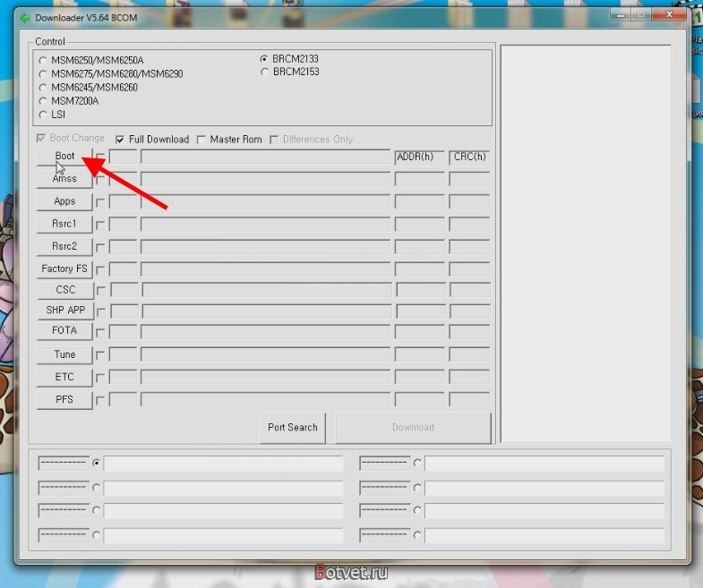This screenshot has height=588, width=703.
Task: Click the Amss row file path field
Action: (x=266, y=179)
